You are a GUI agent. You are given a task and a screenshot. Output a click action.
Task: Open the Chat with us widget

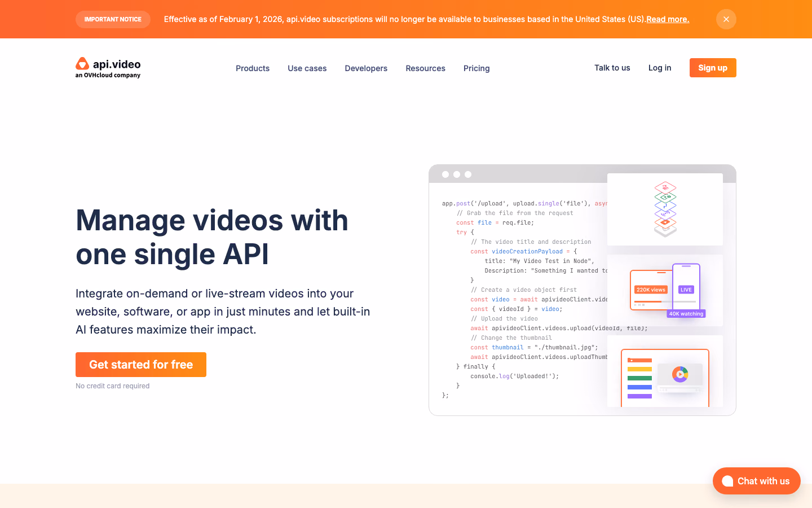[x=757, y=481]
